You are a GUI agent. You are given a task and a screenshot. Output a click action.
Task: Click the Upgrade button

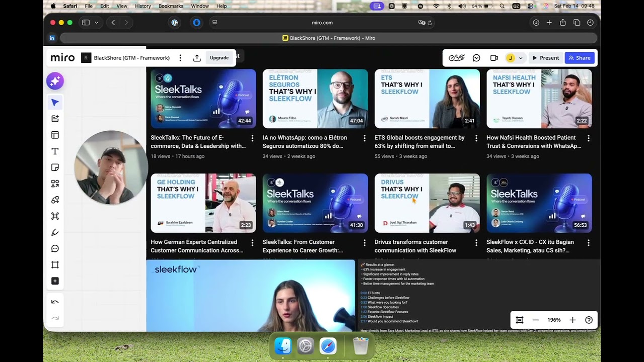coord(219,58)
